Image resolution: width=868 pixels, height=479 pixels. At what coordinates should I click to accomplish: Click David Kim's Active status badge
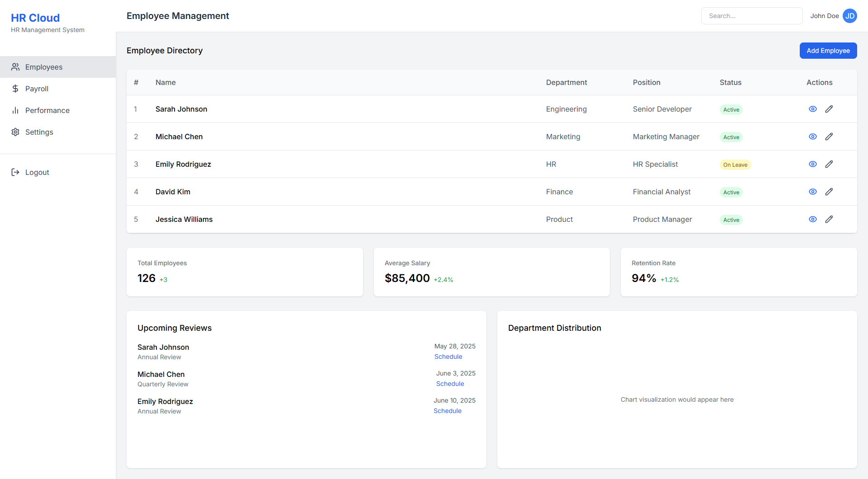pos(731,192)
